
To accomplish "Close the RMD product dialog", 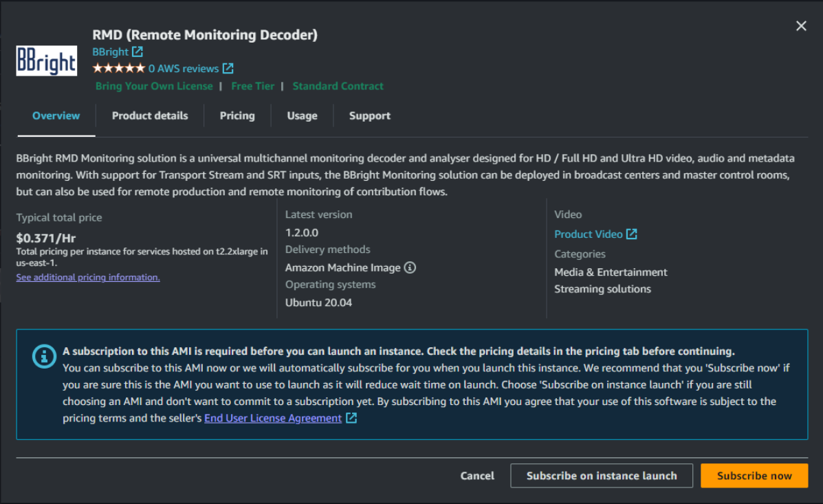I will click(801, 25).
